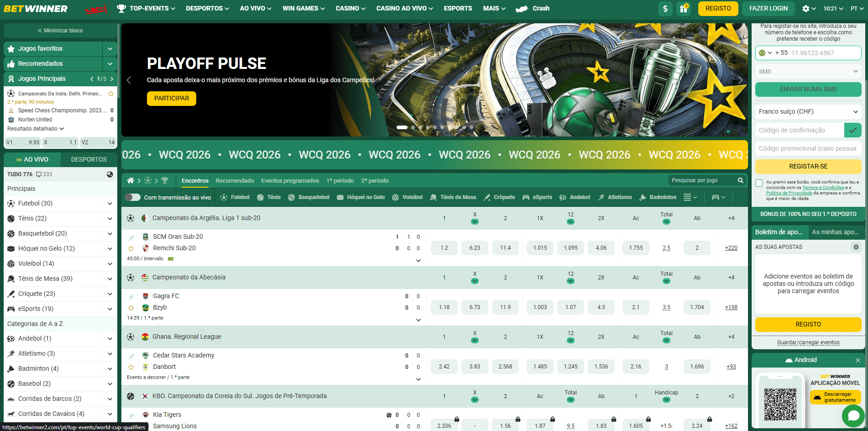Click the dollar deposit icon in header
The image size is (868, 431).
[665, 9]
